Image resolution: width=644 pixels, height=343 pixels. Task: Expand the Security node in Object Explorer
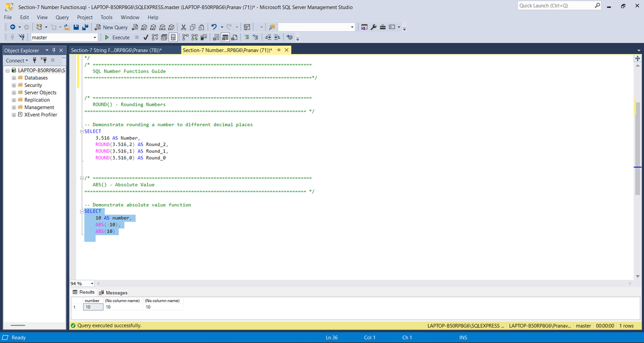tap(12, 85)
